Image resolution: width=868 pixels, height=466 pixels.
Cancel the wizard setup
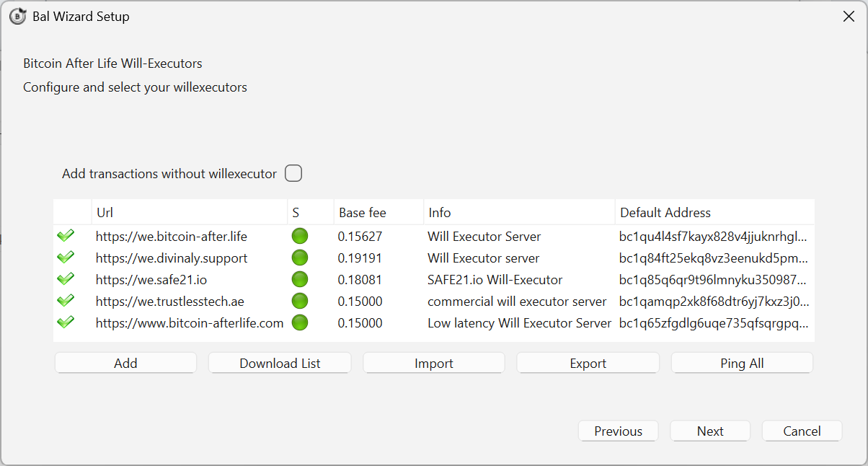click(802, 431)
